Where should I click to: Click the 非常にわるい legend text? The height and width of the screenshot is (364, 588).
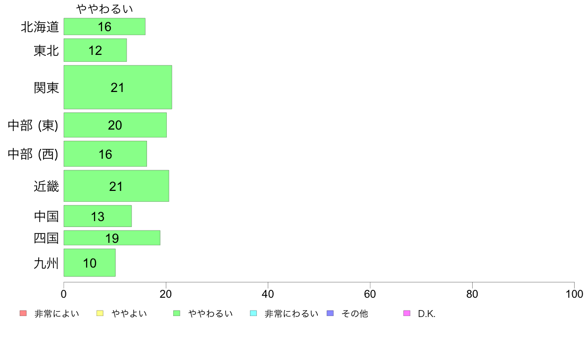pyautogui.click(x=292, y=314)
